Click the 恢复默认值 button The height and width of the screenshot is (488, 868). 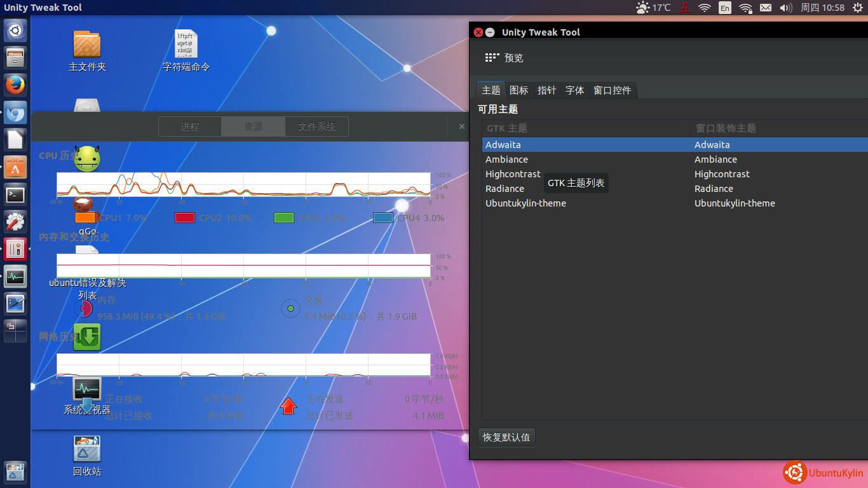click(x=506, y=437)
